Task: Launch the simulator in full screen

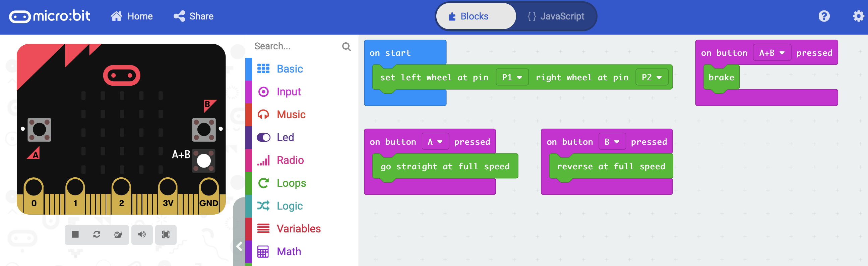Action: (x=166, y=235)
